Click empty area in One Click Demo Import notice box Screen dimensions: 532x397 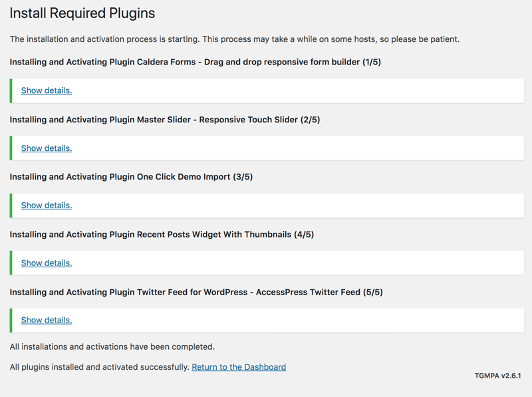coord(299,205)
